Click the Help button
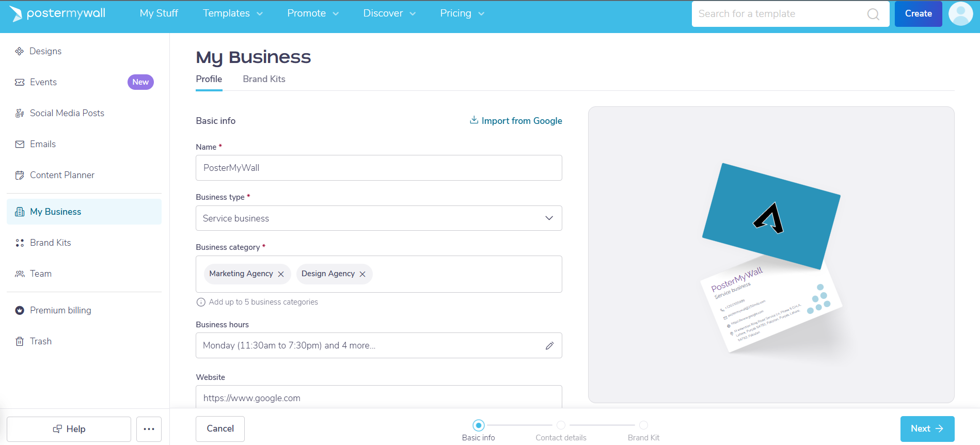 point(69,429)
